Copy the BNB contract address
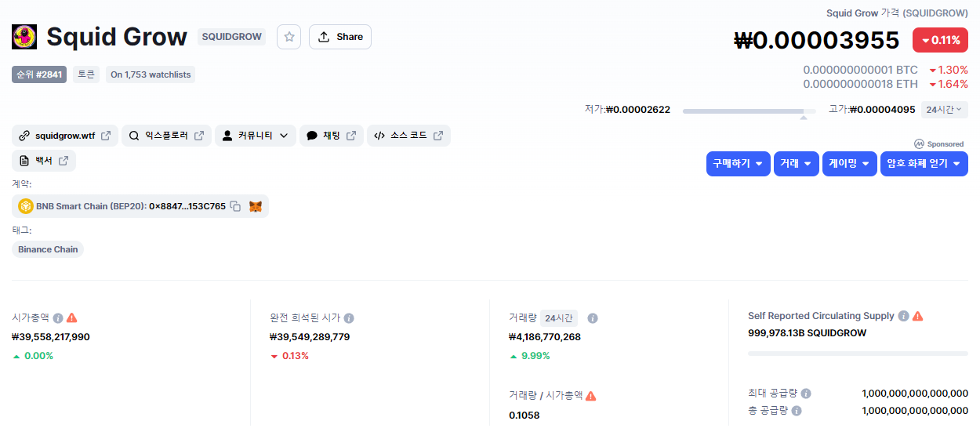The height and width of the screenshot is (439, 980). [235, 206]
